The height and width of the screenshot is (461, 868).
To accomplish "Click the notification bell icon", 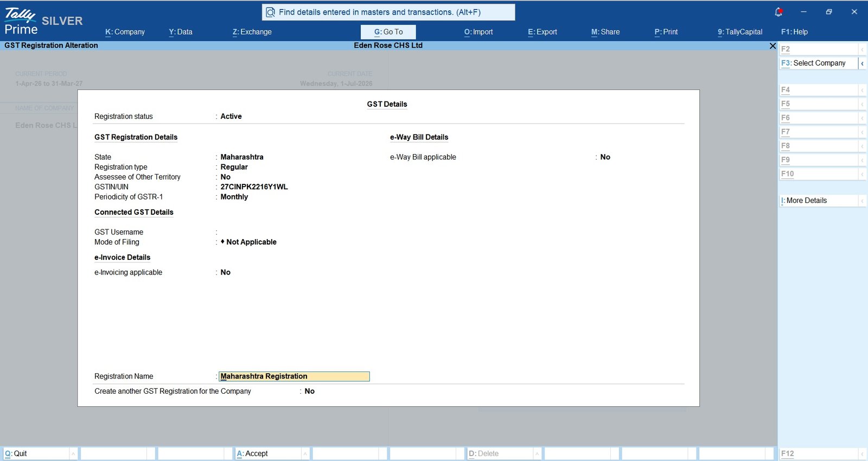I will (778, 12).
